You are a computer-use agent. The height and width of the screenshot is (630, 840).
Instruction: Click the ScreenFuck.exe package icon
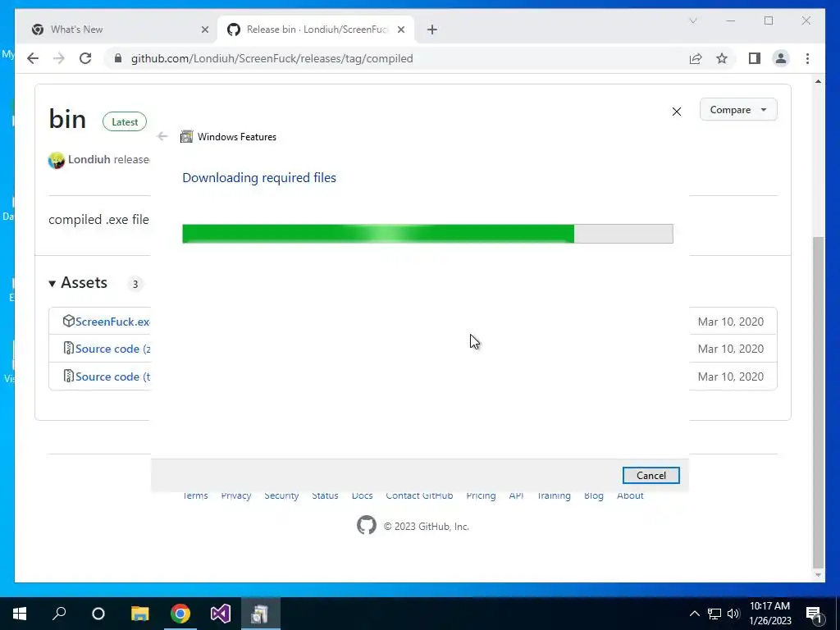pos(68,321)
